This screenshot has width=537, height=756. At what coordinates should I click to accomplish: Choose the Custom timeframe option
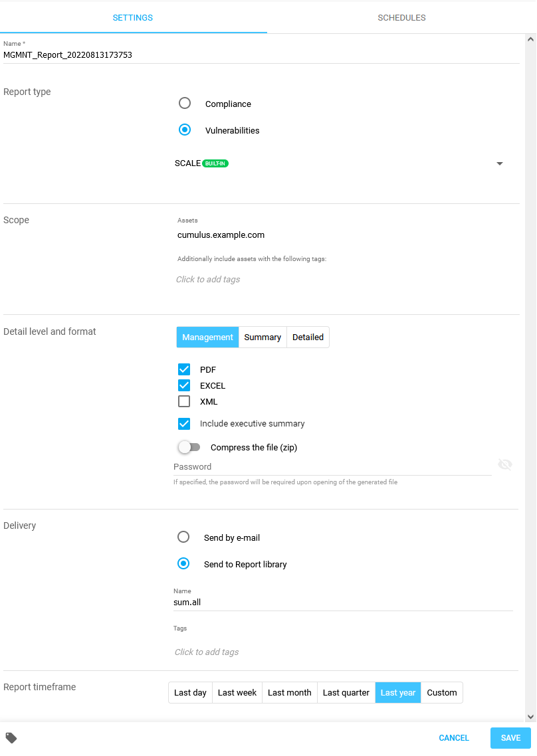click(x=441, y=692)
